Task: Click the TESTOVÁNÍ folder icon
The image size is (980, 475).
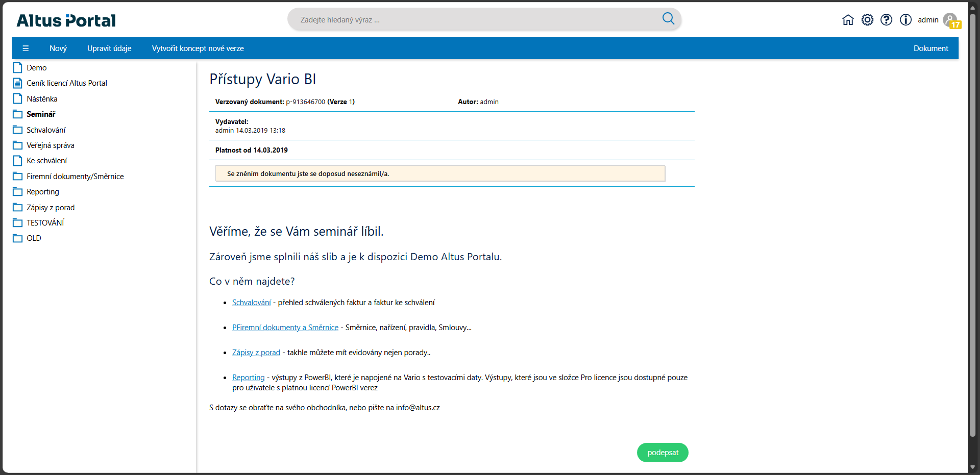Action: (18, 223)
